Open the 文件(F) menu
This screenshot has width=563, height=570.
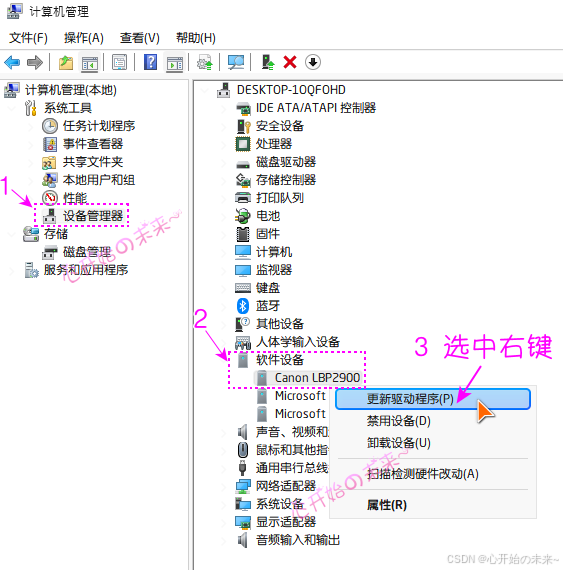tap(28, 38)
